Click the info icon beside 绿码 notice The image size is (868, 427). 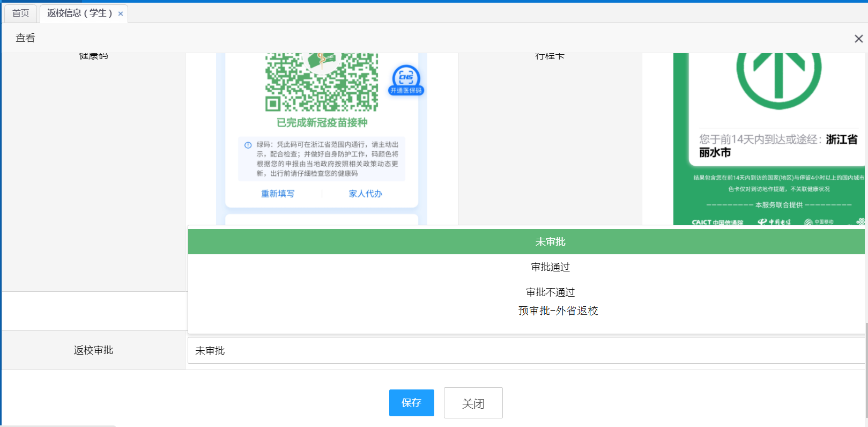[x=248, y=145]
